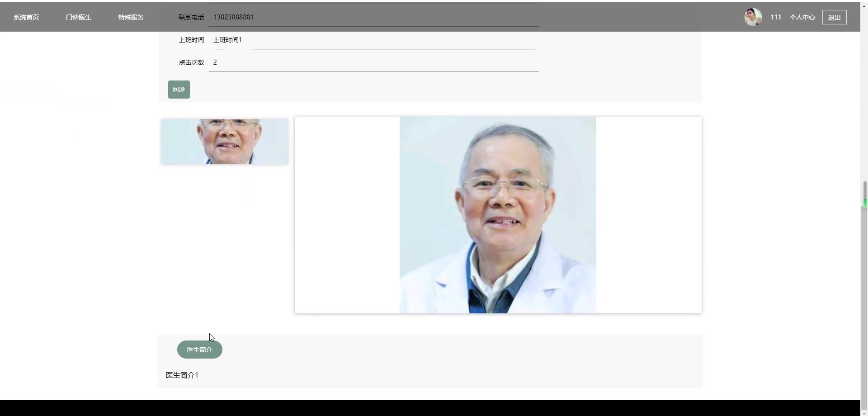
Task: Select the 医生简介1 description text
Action: coord(182,375)
